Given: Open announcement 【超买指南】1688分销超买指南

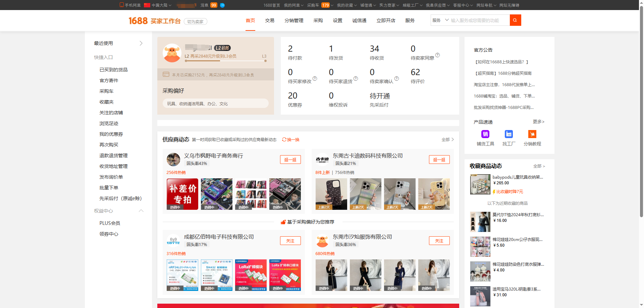Looking at the screenshot, I should pos(502,73).
